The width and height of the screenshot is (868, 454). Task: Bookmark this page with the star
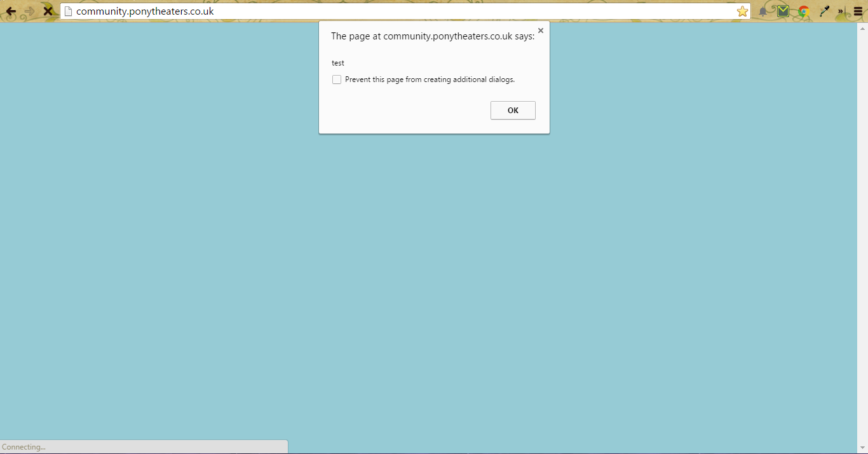[742, 11]
